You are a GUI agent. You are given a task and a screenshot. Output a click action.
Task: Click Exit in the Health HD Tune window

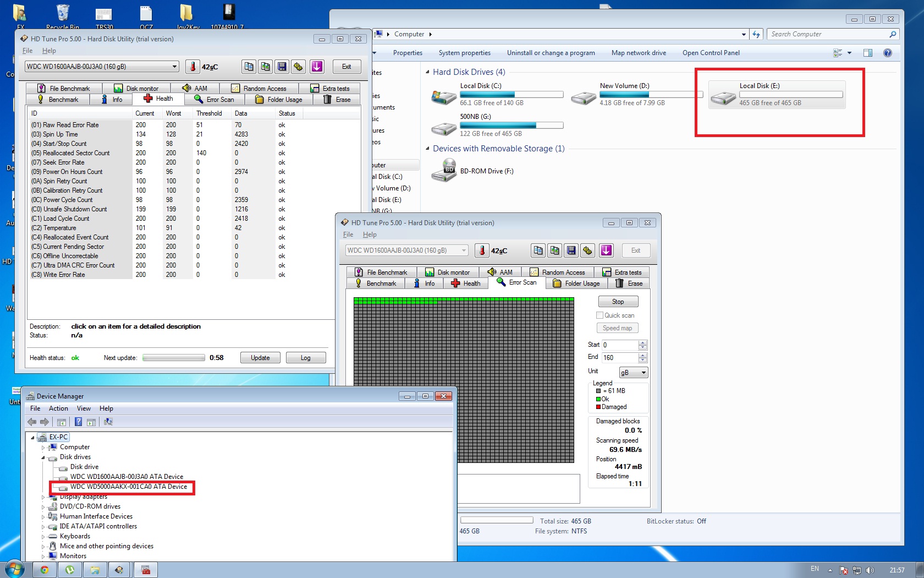[x=346, y=67]
